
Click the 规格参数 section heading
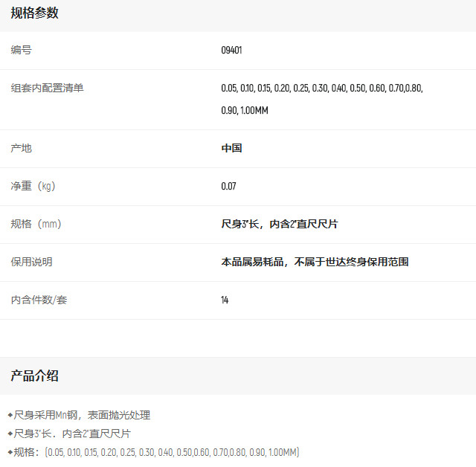[x=34, y=13]
